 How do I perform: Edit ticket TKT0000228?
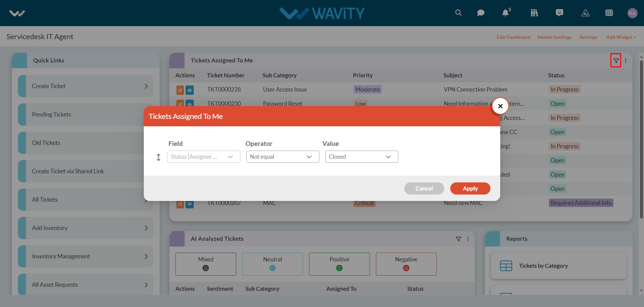coord(180,90)
